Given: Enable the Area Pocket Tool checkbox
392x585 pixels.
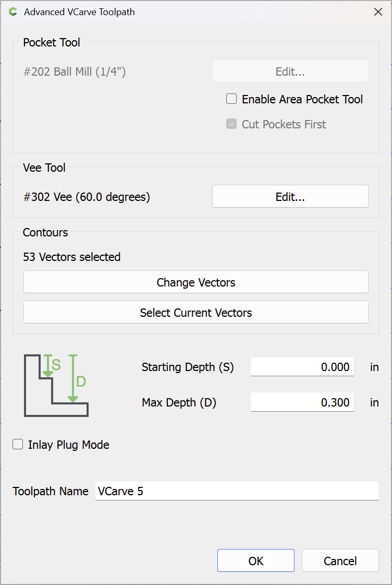Looking at the screenshot, I should [231, 99].
